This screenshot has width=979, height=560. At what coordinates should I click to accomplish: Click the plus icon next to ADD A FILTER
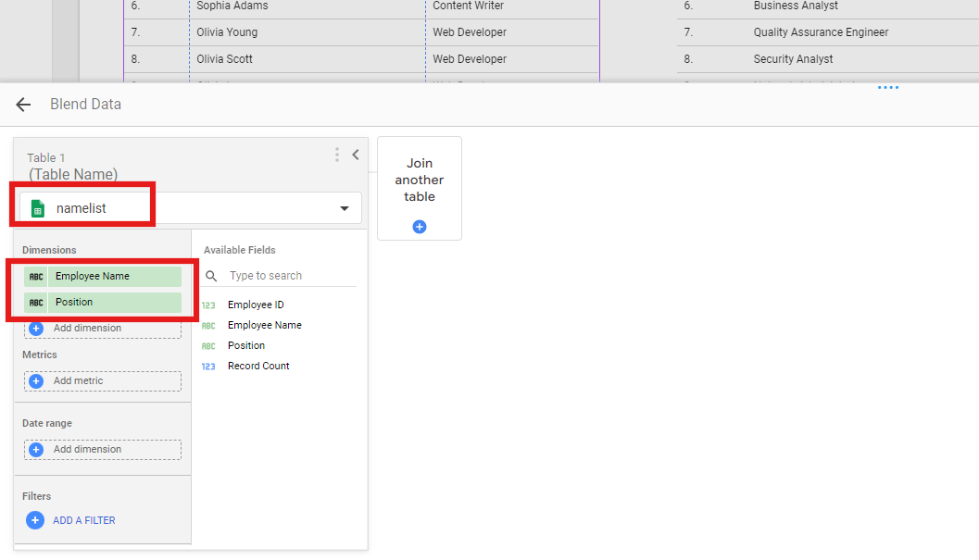point(35,520)
